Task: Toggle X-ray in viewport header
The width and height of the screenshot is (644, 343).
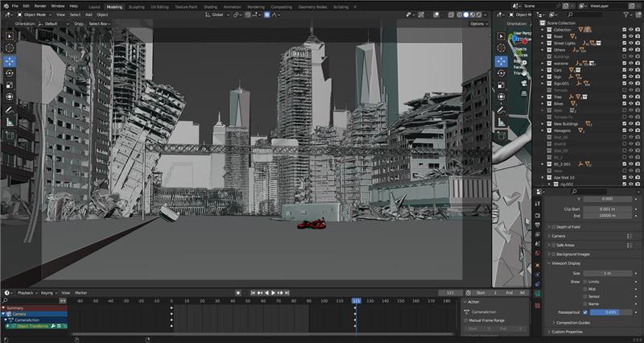Action: pos(451,14)
